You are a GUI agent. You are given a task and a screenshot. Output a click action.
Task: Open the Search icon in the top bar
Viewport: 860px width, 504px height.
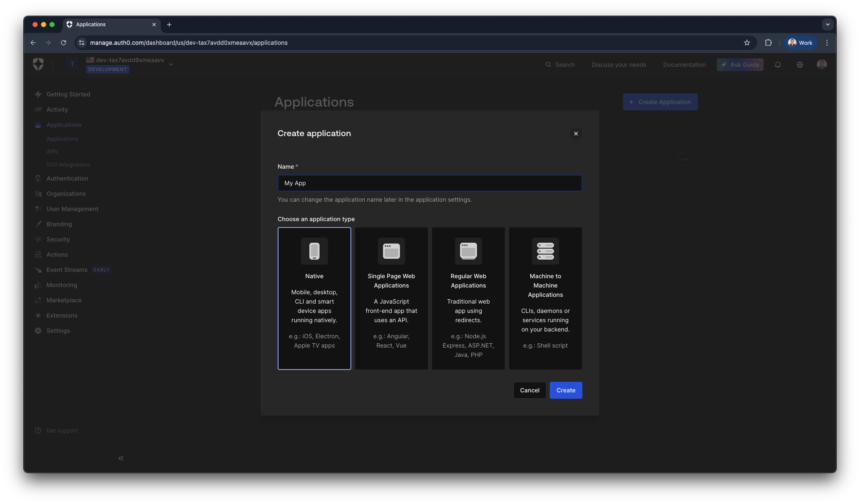(x=548, y=65)
